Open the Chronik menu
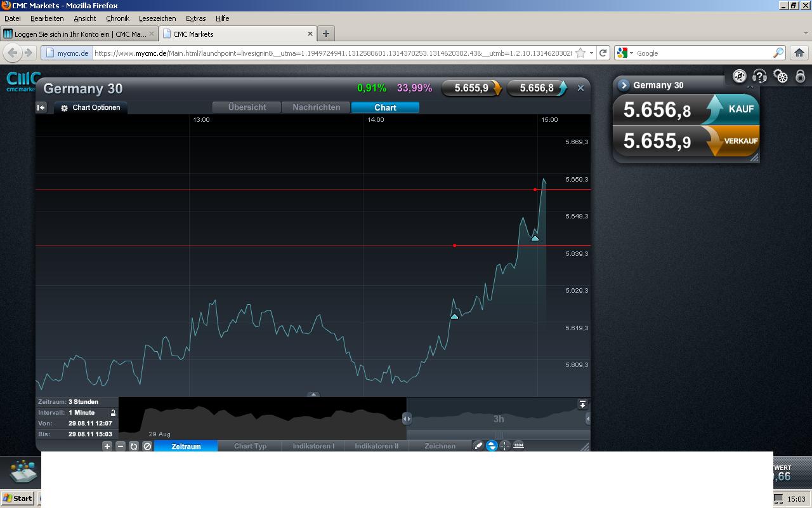Image resolution: width=812 pixels, height=508 pixels. (x=117, y=18)
